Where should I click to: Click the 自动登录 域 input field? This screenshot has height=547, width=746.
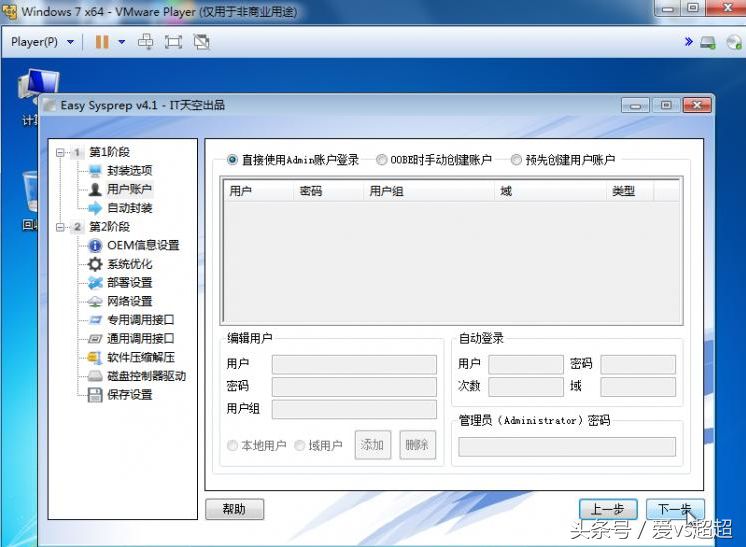(x=638, y=387)
